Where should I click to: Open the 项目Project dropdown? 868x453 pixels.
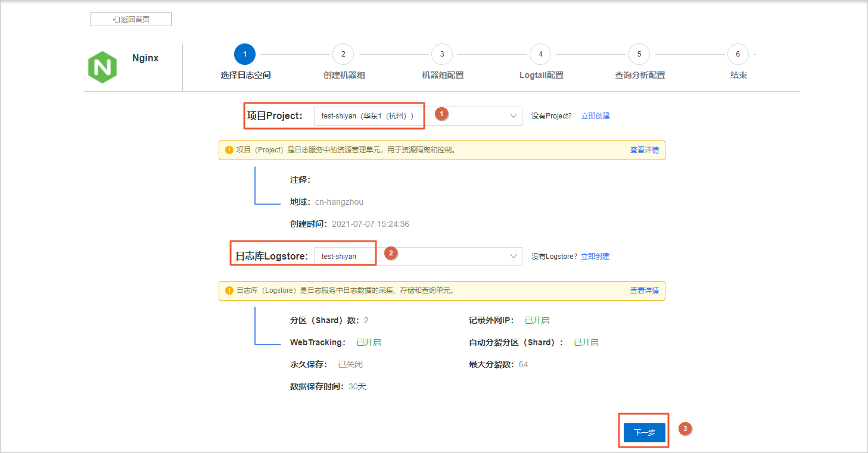(418, 116)
